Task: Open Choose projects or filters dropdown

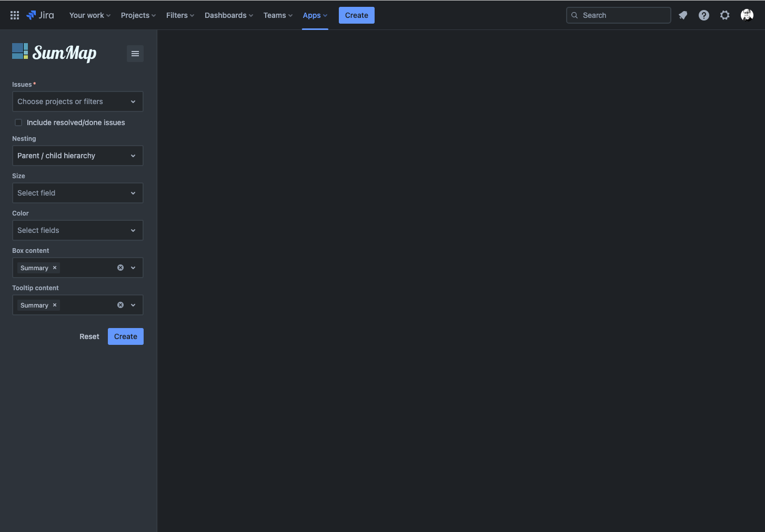Action: click(78, 101)
